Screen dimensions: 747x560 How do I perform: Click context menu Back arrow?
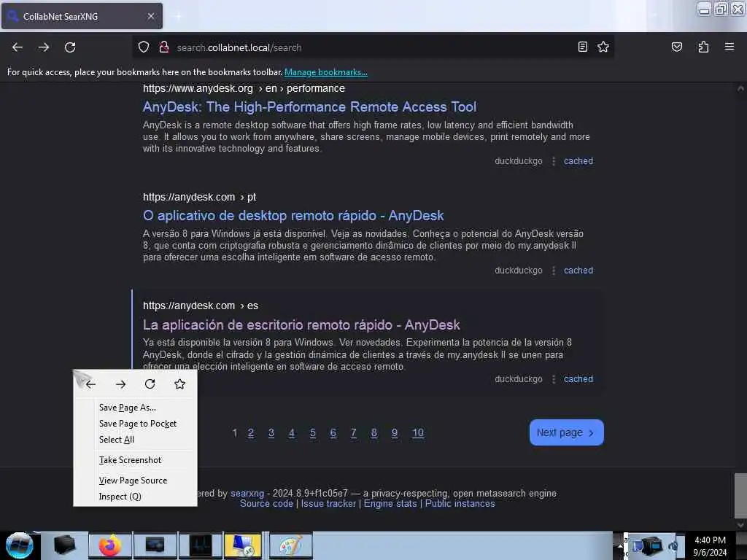pyautogui.click(x=90, y=384)
